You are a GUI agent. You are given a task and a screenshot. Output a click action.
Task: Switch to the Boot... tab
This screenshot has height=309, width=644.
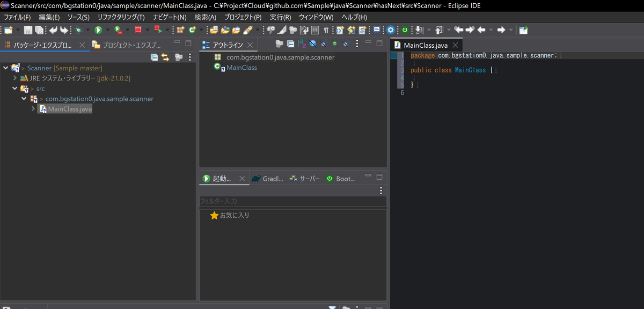[x=340, y=179]
